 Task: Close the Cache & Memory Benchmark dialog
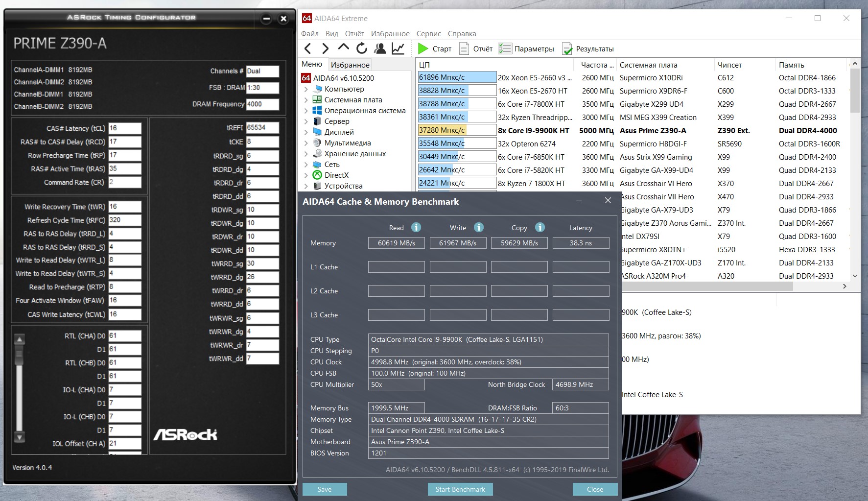595,489
